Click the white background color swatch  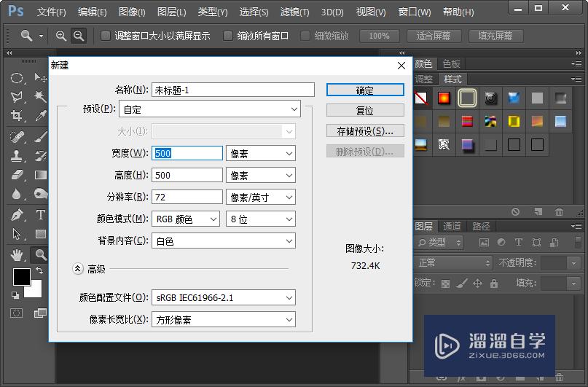pyautogui.click(x=36, y=291)
